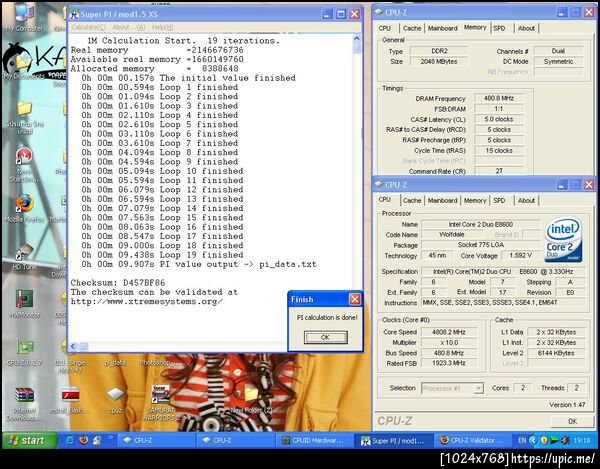
Task: Close the Finish dialog with X
Action: point(355,299)
